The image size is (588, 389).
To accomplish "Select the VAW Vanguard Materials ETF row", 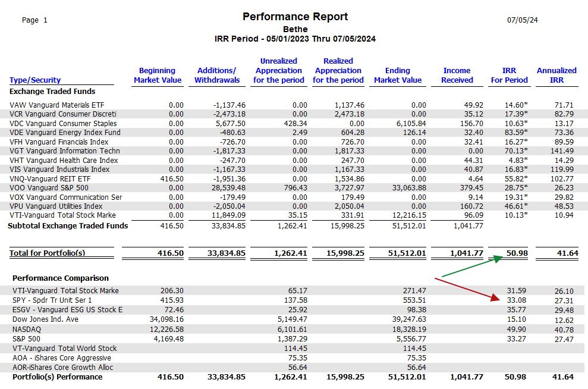I will click(294, 105).
